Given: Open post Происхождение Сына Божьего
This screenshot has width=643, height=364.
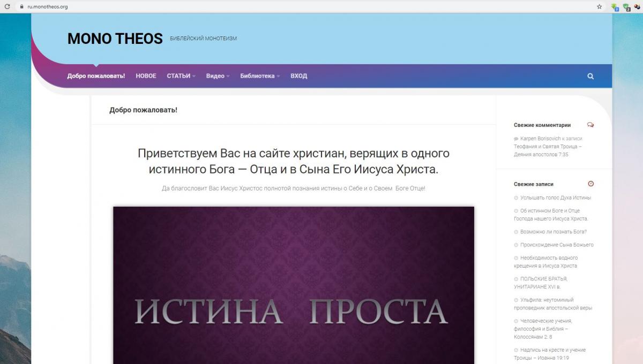Looking at the screenshot, I should 557,245.
